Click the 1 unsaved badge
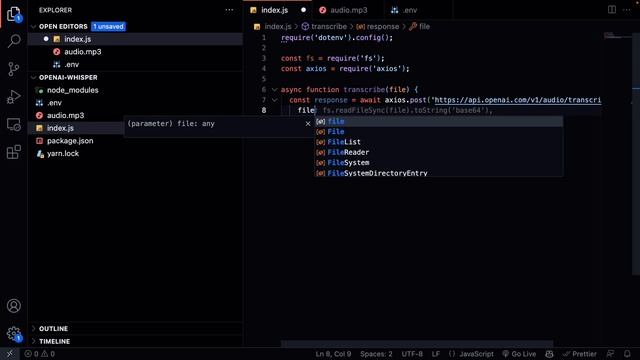 point(108,27)
